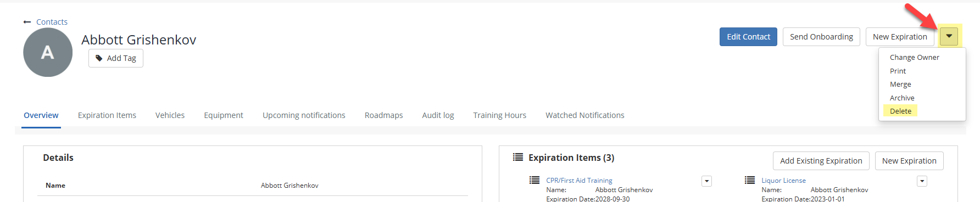Viewport: 980px width, 202px height.
Task: Open the CPR/First Aid Training link
Action: [x=579, y=181]
